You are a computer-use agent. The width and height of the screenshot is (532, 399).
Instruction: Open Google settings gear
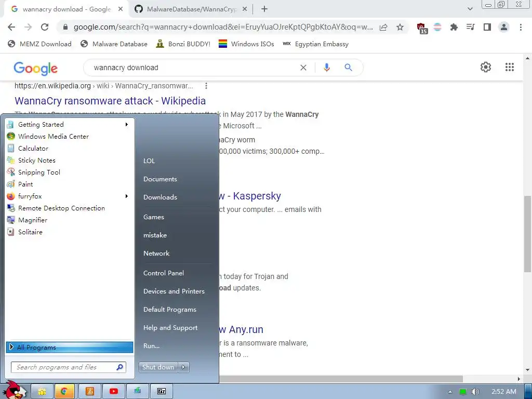pos(486,67)
